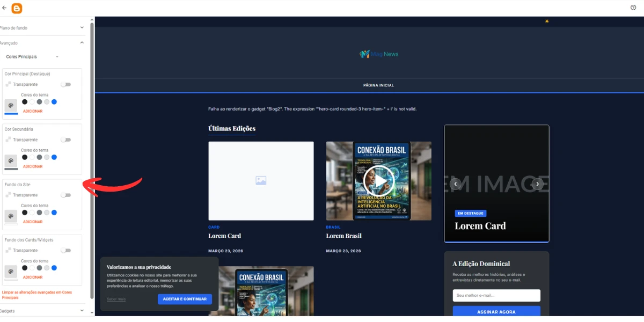Screen dimensions: 644x322
Task: Pick white theme color for Cor Secundária
Action: [32, 157]
